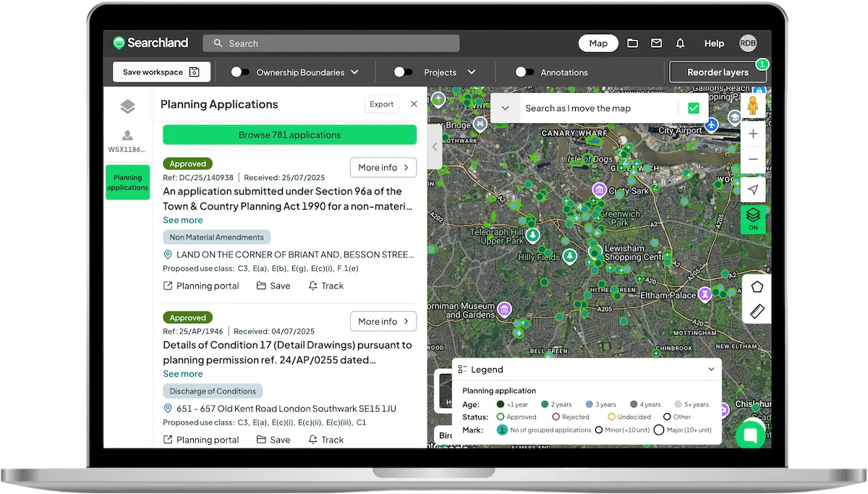Toggle the Projects switch
This screenshot has width=868, height=494.
403,72
